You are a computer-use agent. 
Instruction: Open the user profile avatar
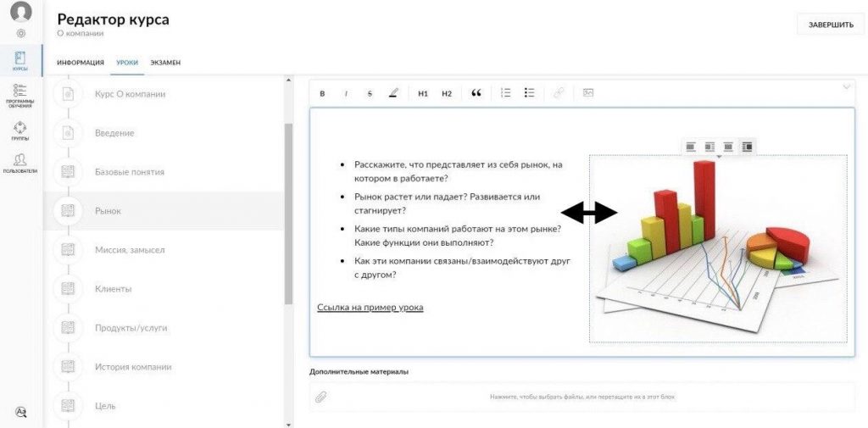click(20, 12)
